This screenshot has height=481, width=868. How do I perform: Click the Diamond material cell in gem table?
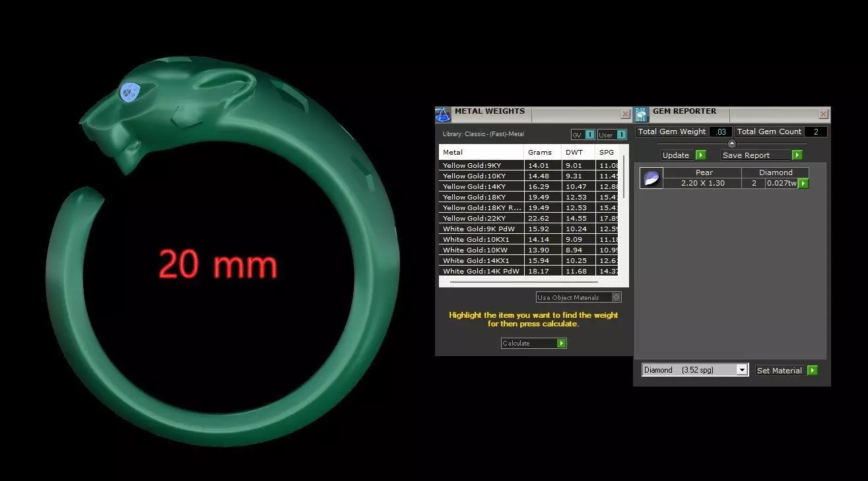(x=776, y=172)
